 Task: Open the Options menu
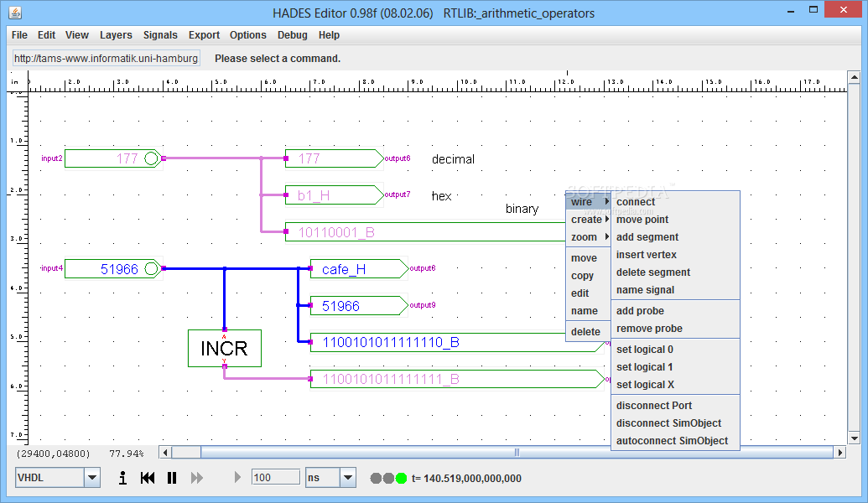[x=248, y=35]
